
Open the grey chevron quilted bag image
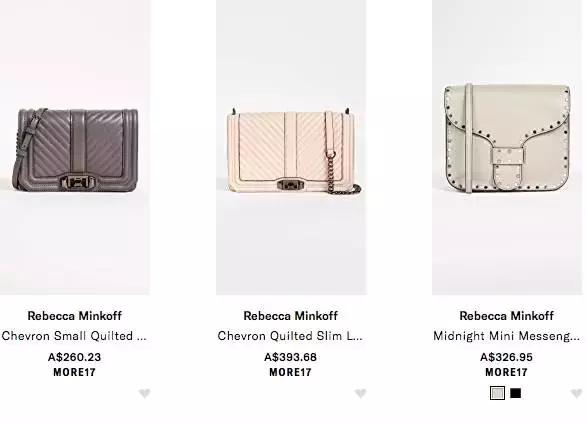(75, 147)
